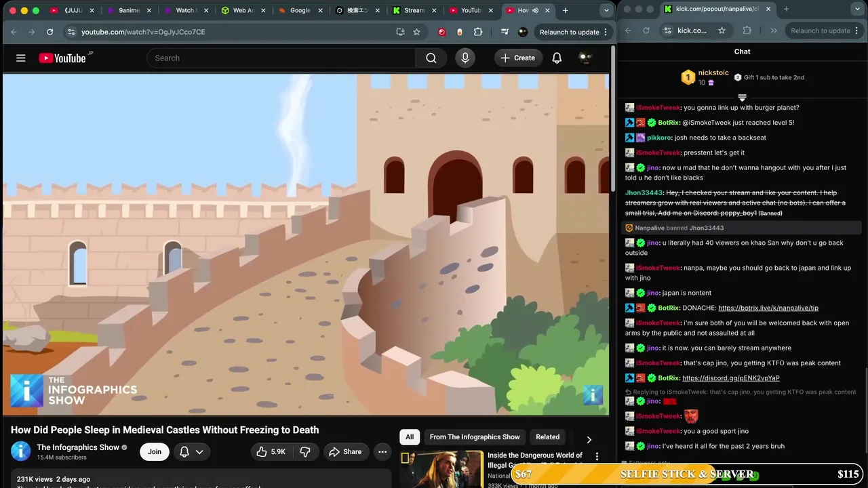Switch to the Web An tab

tap(243, 10)
